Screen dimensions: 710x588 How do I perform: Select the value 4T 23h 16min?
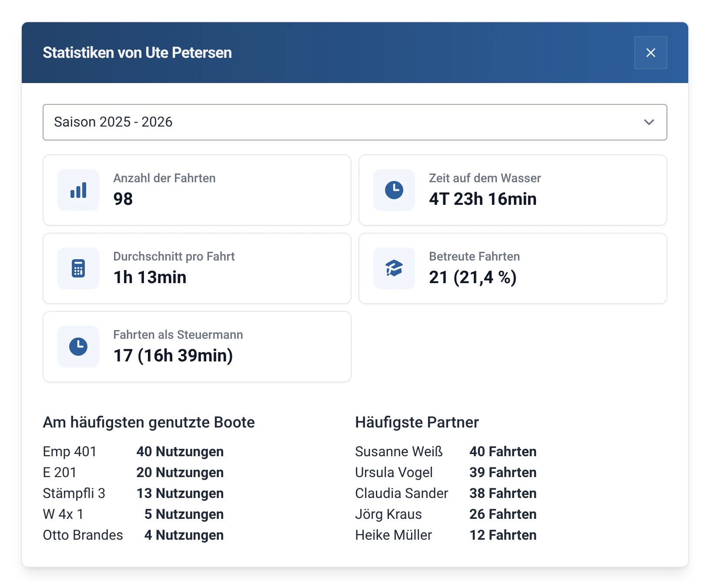coord(482,199)
